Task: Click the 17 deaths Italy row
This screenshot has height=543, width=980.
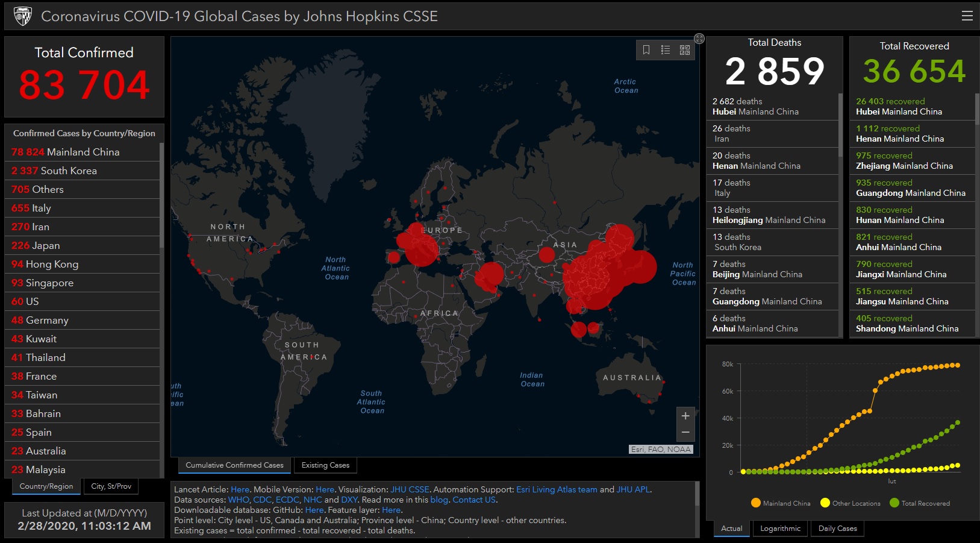Action: (x=773, y=188)
